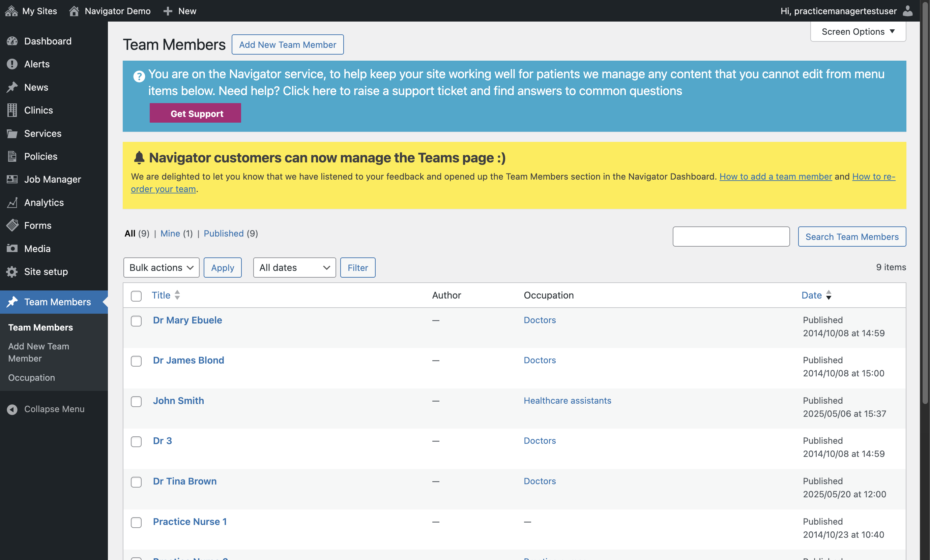Check the box for Dr Mary Ebuele
Image resolution: width=930 pixels, height=560 pixels.
point(136,321)
